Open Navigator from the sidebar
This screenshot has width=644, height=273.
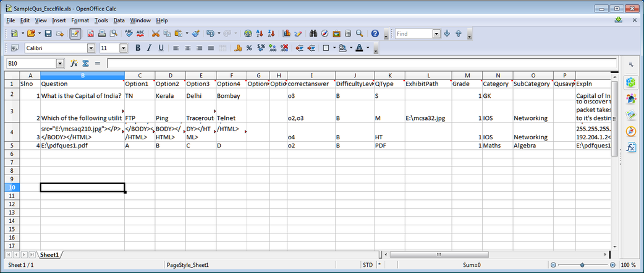pos(631,131)
